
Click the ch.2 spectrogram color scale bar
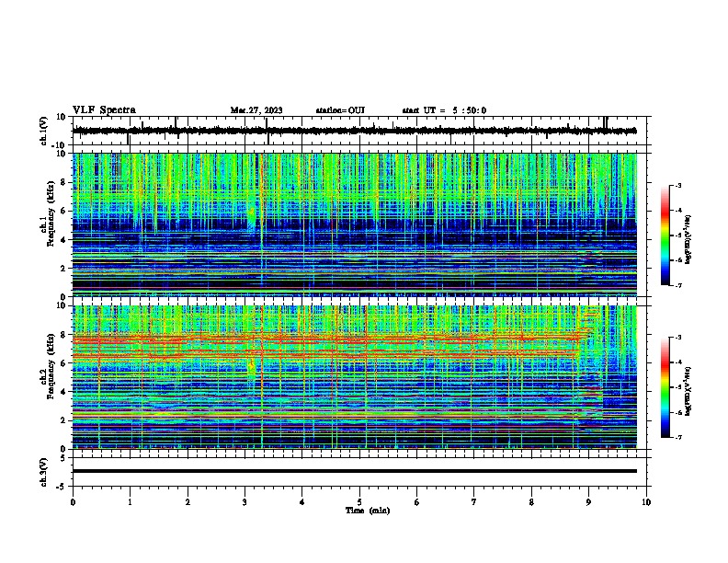click(665, 387)
